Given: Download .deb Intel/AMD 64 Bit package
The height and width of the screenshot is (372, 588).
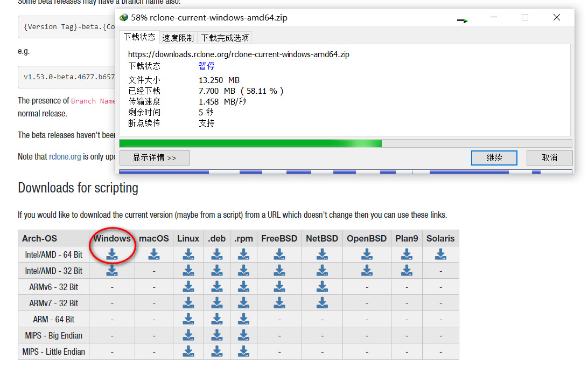Looking at the screenshot, I should point(217,254).
